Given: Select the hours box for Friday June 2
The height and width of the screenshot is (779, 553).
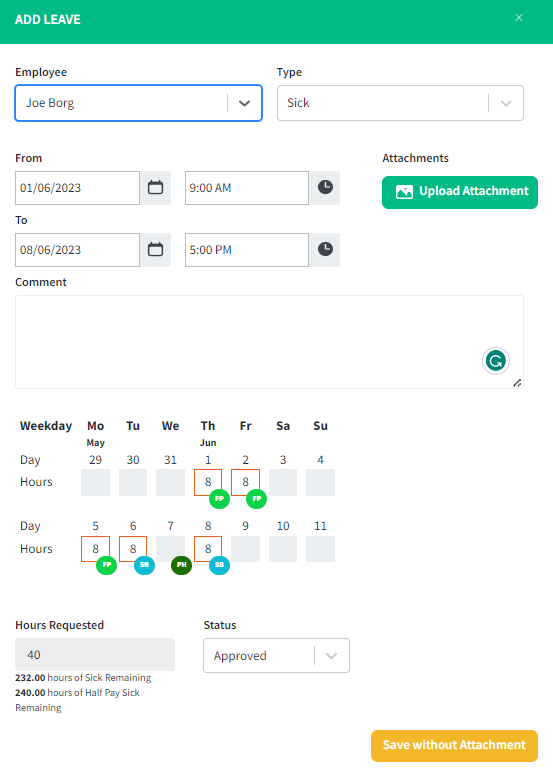Looking at the screenshot, I should pos(245,482).
